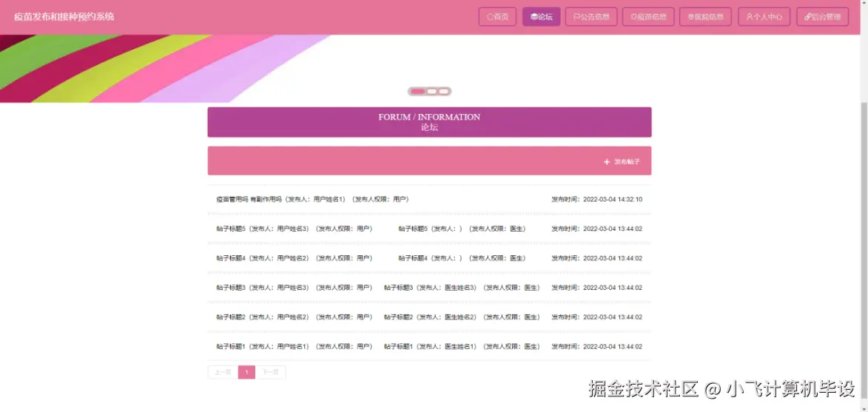Screen dimensions: 868x412
Task: Open the 后台管理 admin link
Action: click(822, 16)
